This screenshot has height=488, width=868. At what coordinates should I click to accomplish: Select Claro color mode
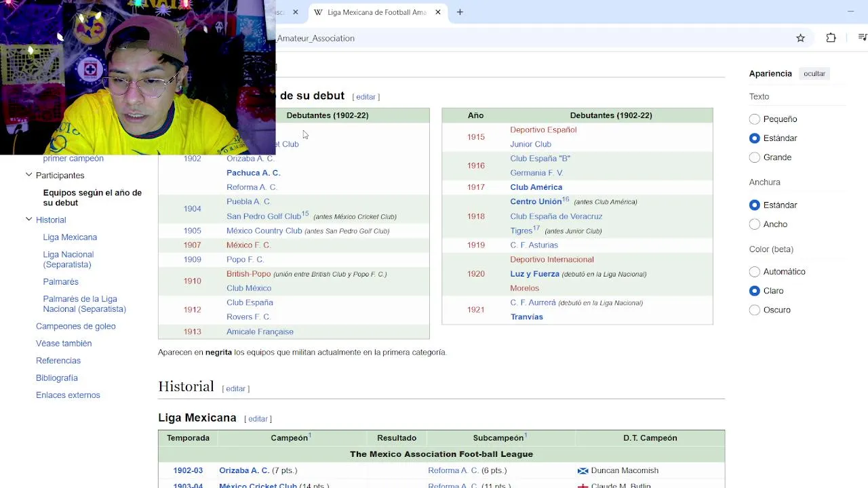(x=755, y=291)
